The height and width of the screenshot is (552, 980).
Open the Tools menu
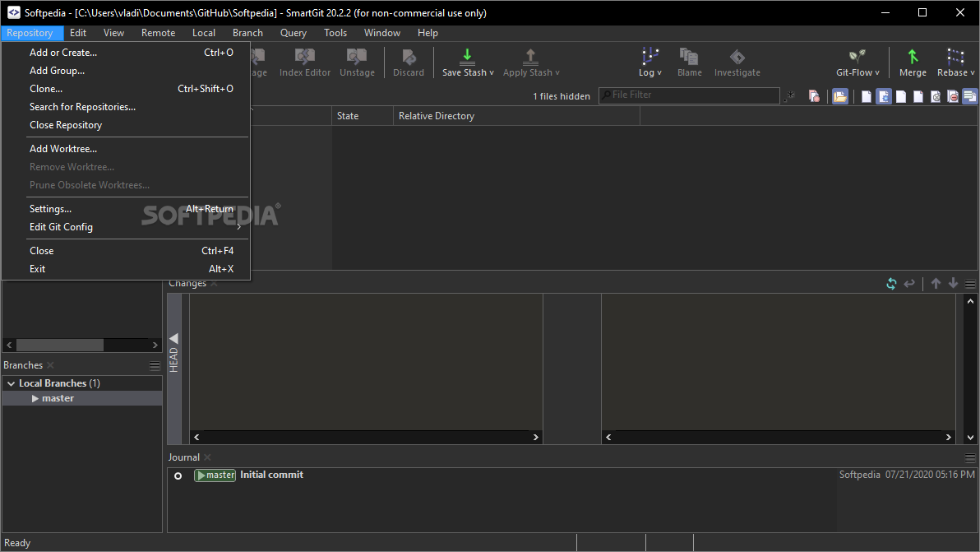335,33
